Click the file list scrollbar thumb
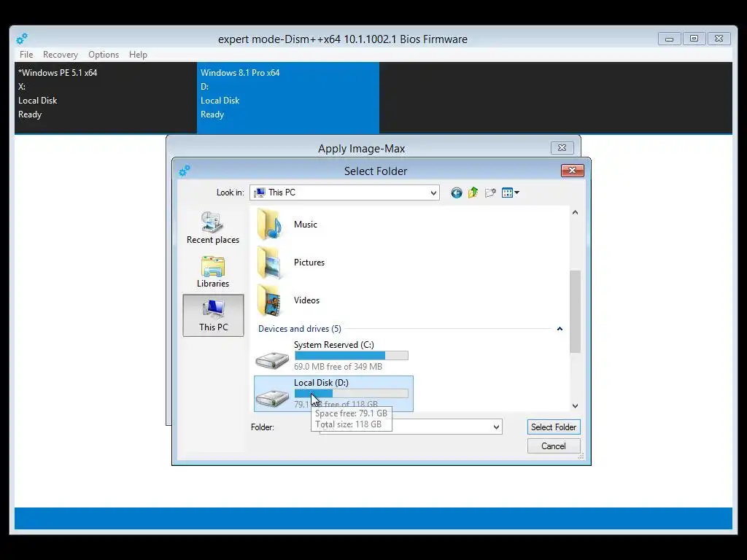The width and height of the screenshot is (747, 560). (x=575, y=311)
